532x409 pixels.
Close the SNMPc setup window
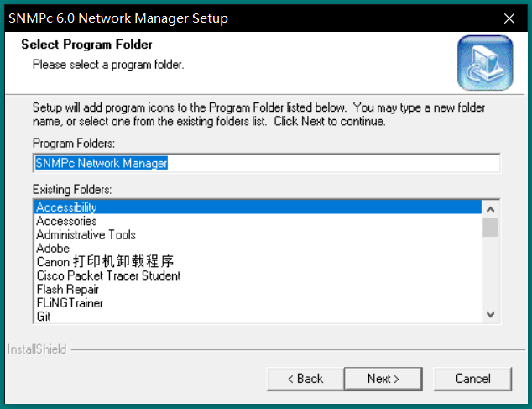pyautogui.click(x=509, y=18)
